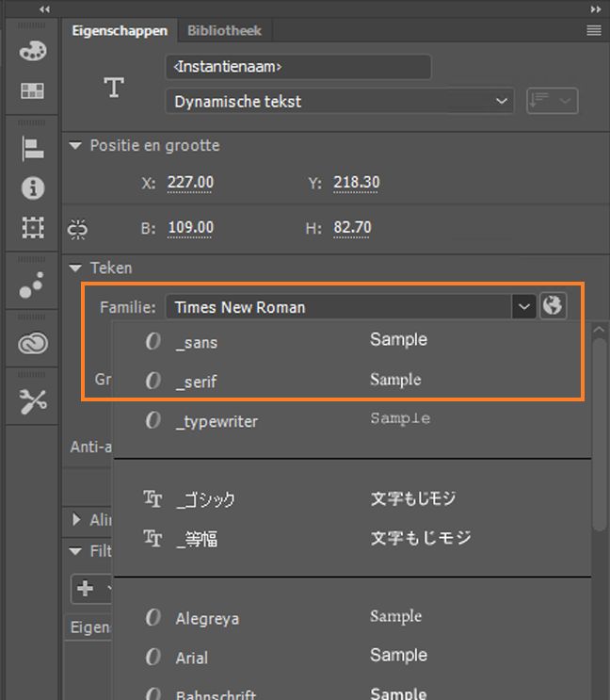The height and width of the screenshot is (700, 610).
Task: Select the _等幅 font
Action: pyautogui.click(x=352, y=538)
